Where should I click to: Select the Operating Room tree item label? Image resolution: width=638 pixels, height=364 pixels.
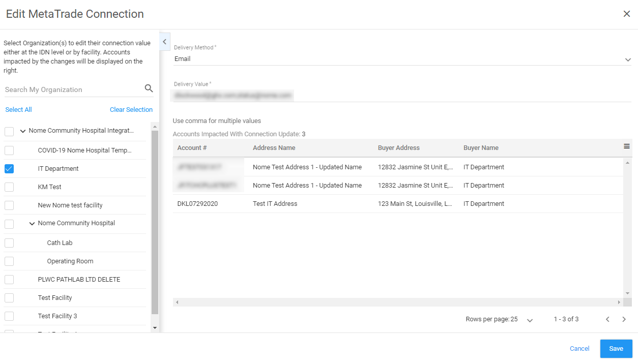point(70,261)
